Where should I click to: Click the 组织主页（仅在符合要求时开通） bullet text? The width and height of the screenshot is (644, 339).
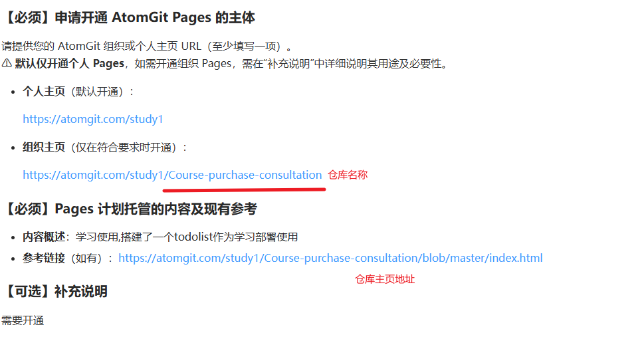(x=105, y=148)
